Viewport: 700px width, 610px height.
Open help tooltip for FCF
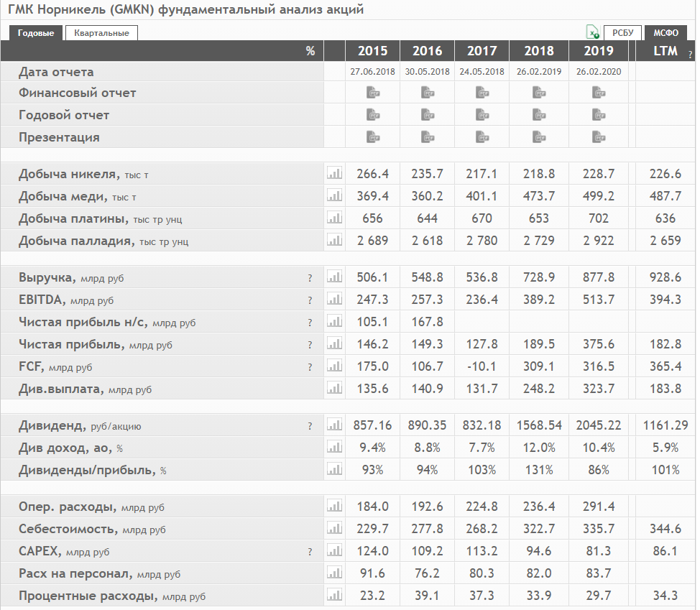310,367
